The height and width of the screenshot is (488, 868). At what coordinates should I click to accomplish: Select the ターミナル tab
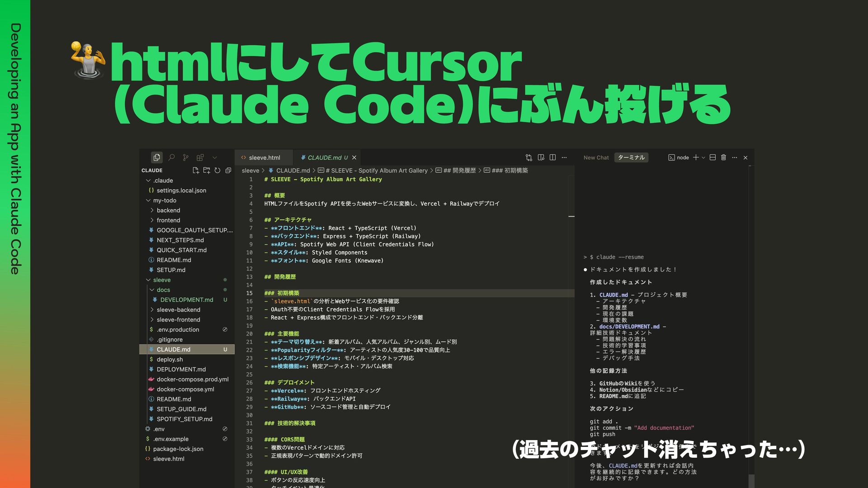point(631,157)
